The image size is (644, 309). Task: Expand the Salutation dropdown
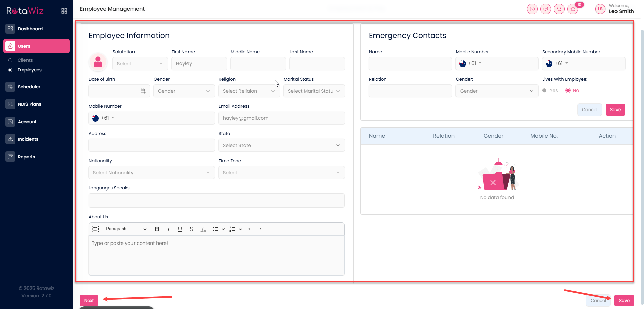[x=140, y=64]
